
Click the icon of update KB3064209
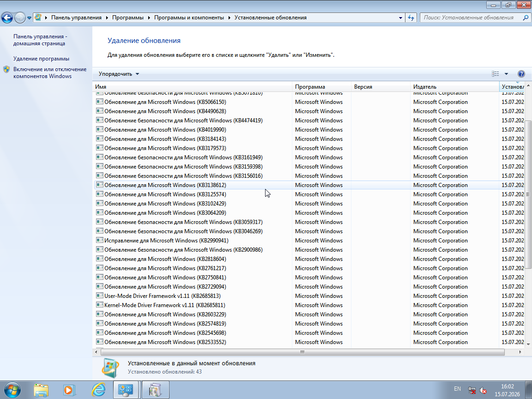pos(99,212)
